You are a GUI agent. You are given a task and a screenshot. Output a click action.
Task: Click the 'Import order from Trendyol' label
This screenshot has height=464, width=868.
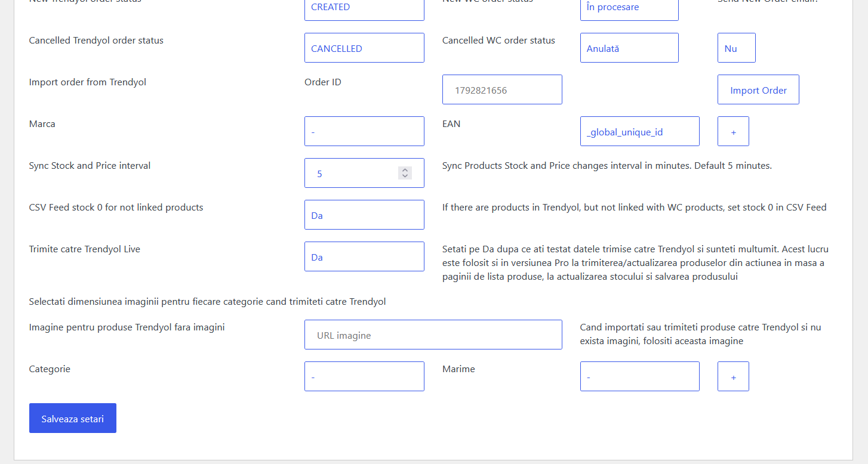tap(88, 82)
